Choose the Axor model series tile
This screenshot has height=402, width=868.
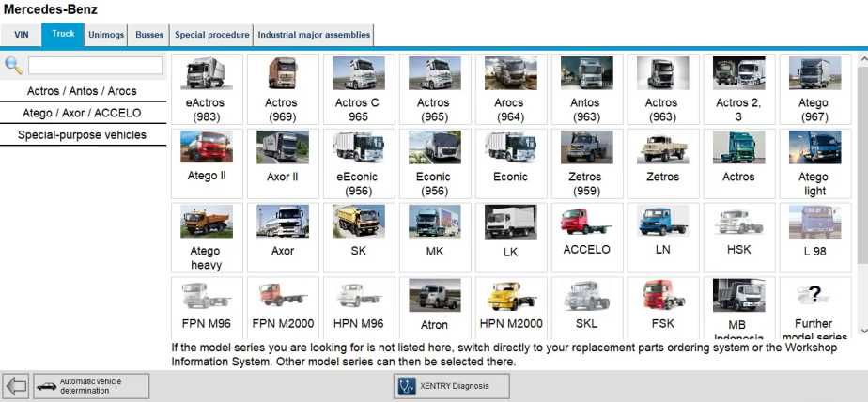pyautogui.click(x=283, y=238)
